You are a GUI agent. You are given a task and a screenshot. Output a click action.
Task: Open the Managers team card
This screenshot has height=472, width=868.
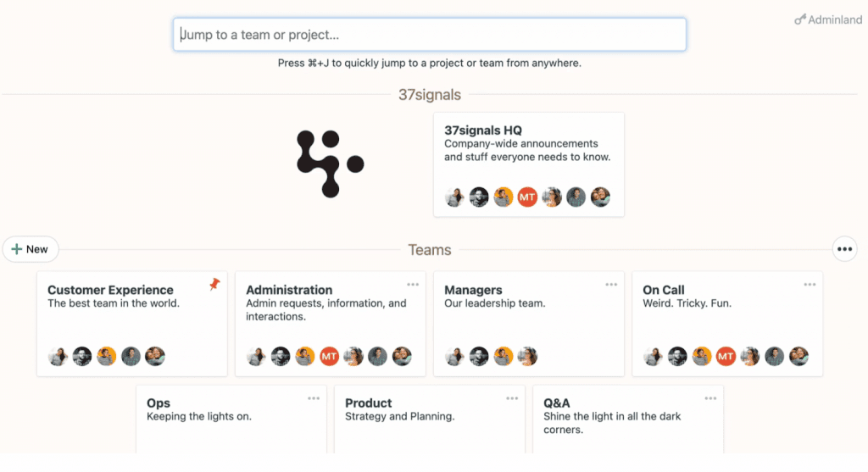[529, 324]
